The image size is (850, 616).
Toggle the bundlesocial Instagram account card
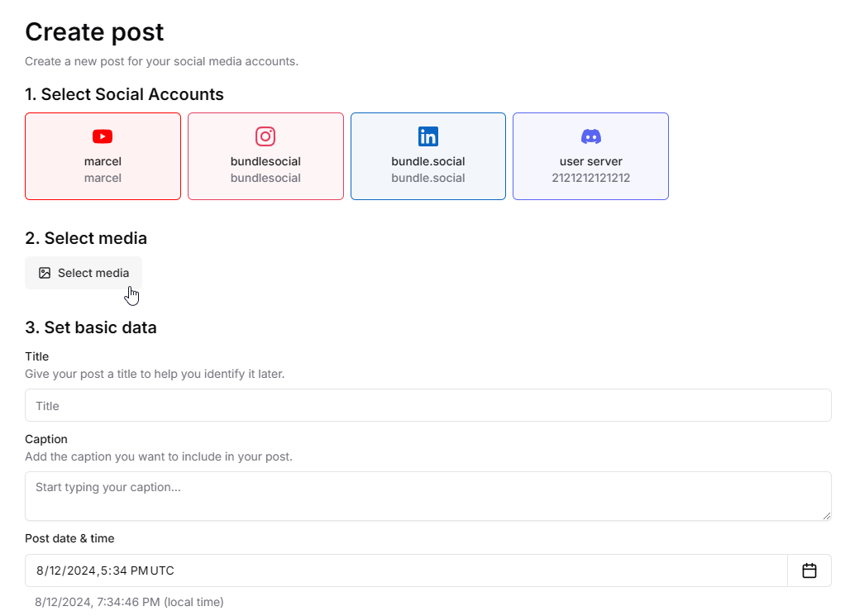click(x=265, y=156)
